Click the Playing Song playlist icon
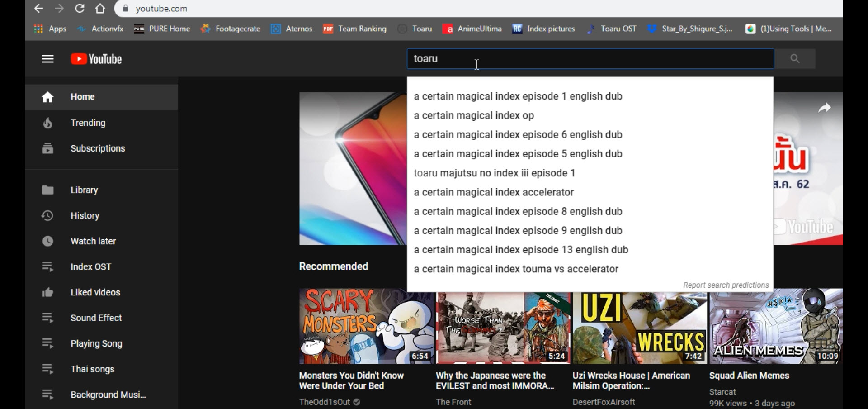 (x=47, y=343)
